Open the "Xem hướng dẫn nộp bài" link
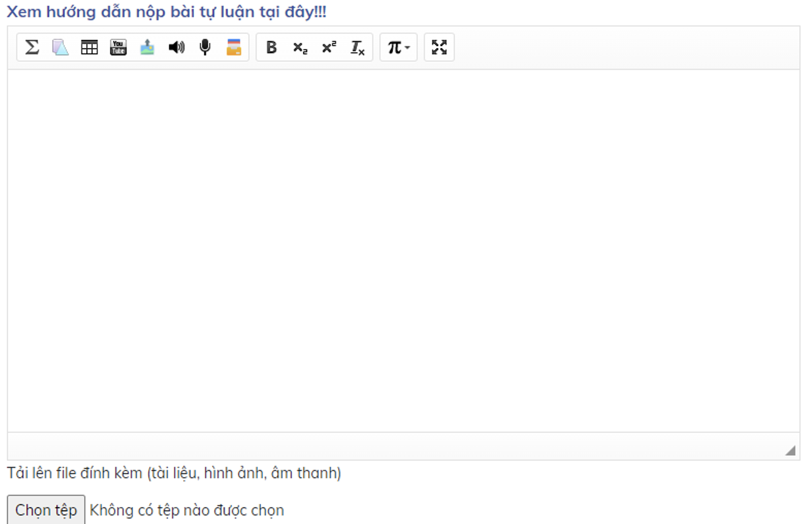812x524 pixels. pyautogui.click(x=166, y=12)
